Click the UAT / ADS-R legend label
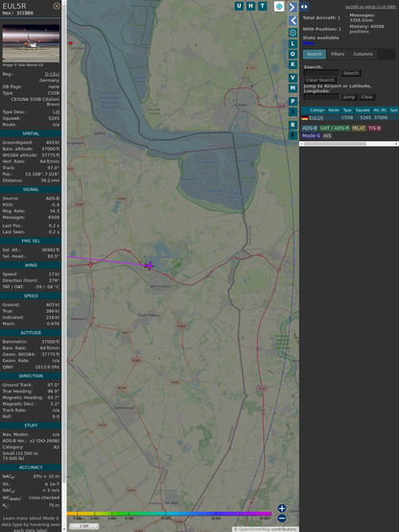This screenshot has height=532, width=399. (335, 129)
